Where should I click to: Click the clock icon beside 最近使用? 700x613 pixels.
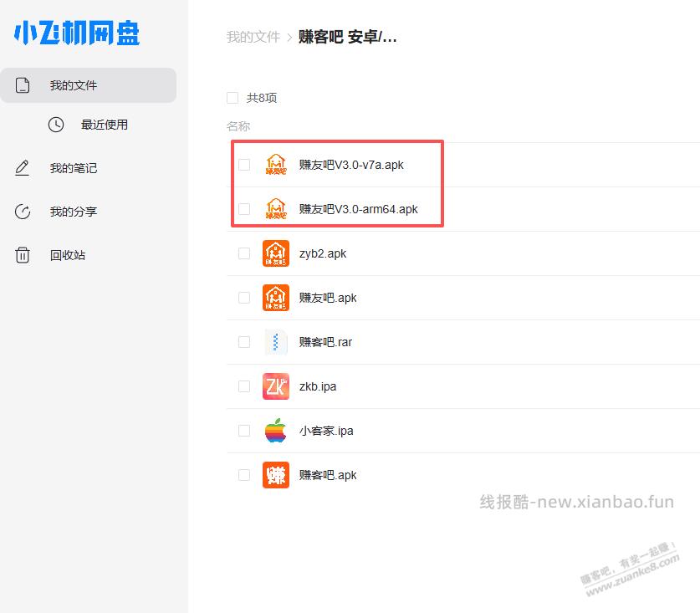56,125
